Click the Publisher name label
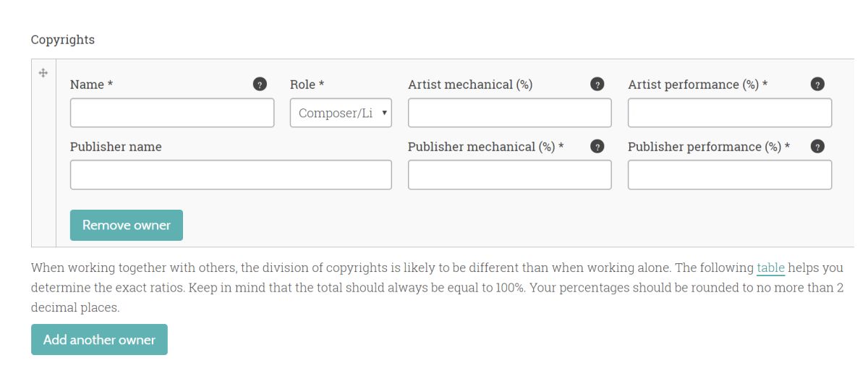 click(x=116, y=147)
